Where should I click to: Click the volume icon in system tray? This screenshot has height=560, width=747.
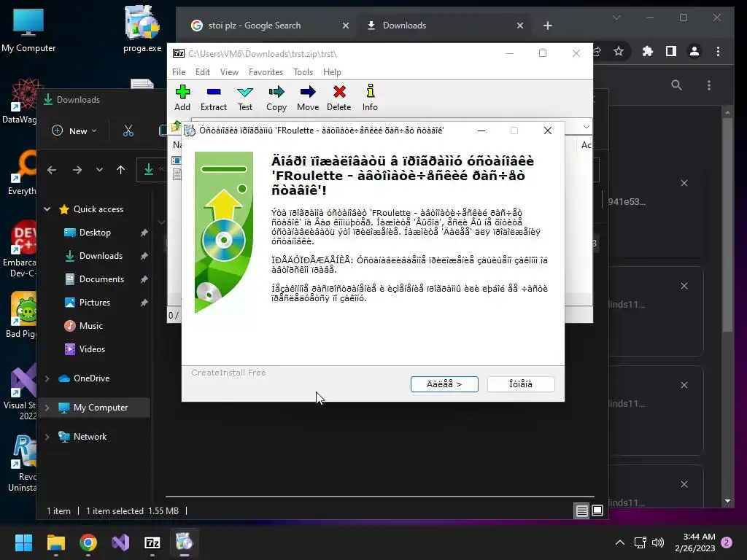658,542
